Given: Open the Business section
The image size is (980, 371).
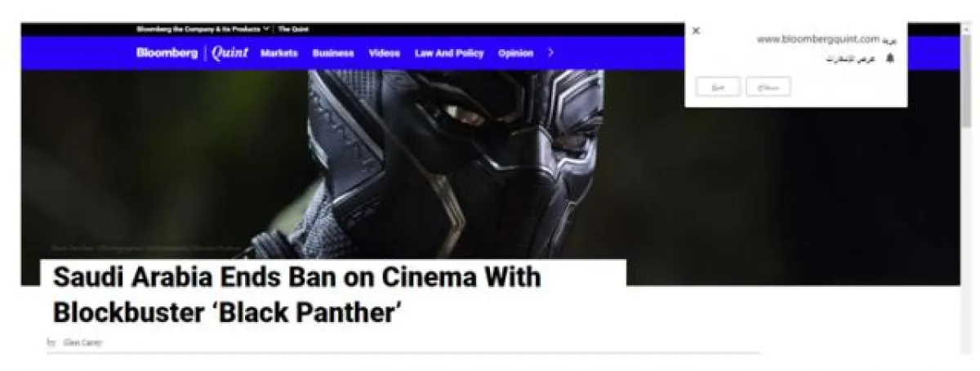Looking at the screenshot, I should [x=333, y=53].
